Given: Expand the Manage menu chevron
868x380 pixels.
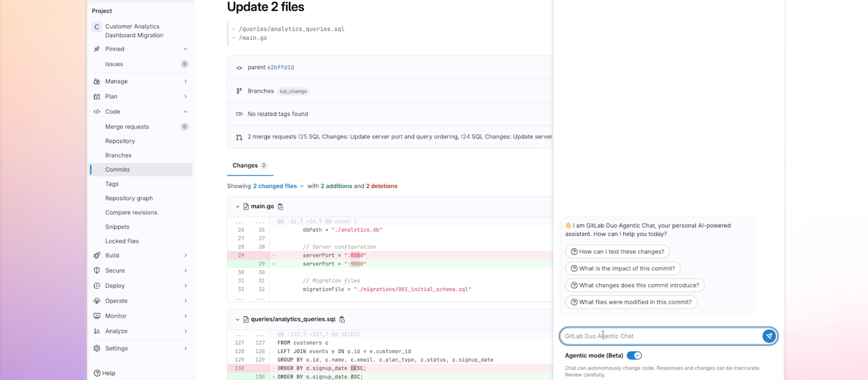Looking at the screenshot, I should (185, 81).
